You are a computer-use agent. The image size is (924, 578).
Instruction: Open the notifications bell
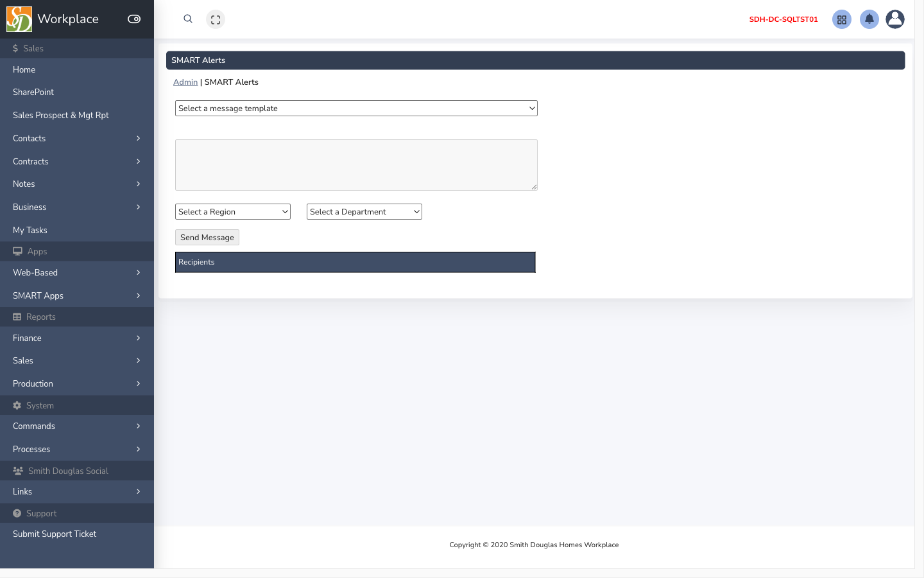click(869, 19)
